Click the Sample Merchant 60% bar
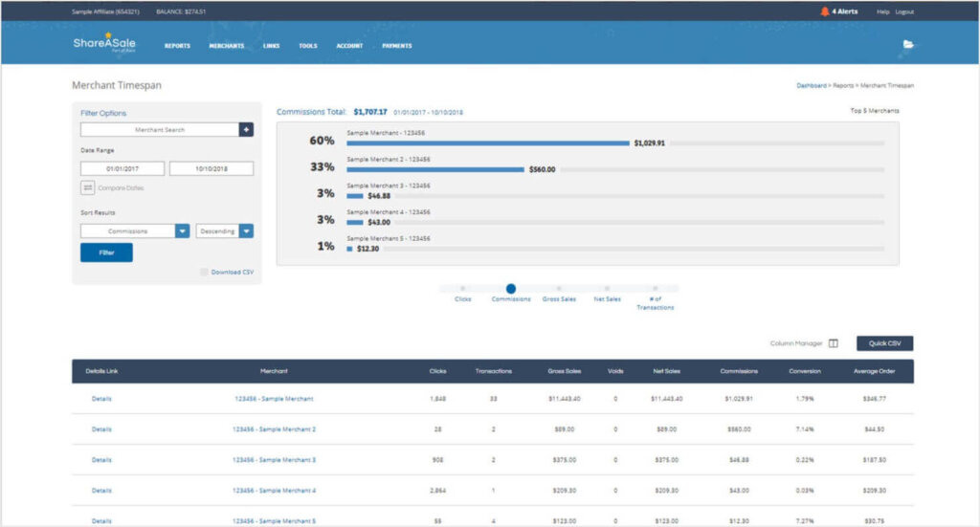Image resolution: width=980 pixels, height=527 pixels. tap(487, 143)
